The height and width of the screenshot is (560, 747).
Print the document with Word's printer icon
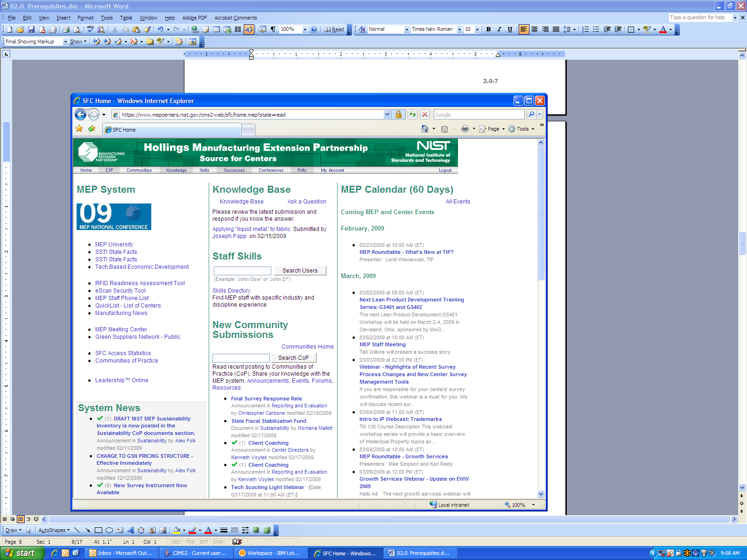click(66, 29)
